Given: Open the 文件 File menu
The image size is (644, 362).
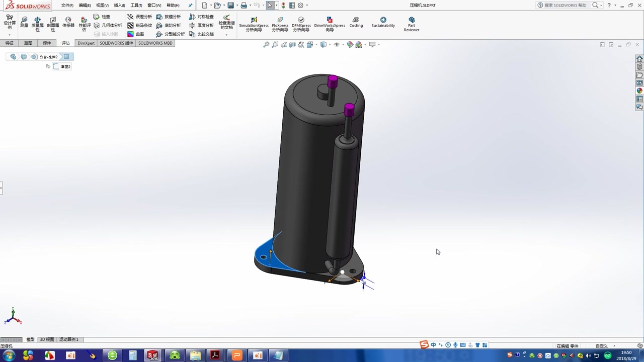Looking at the screenshot, I should (x=67, y=6).
